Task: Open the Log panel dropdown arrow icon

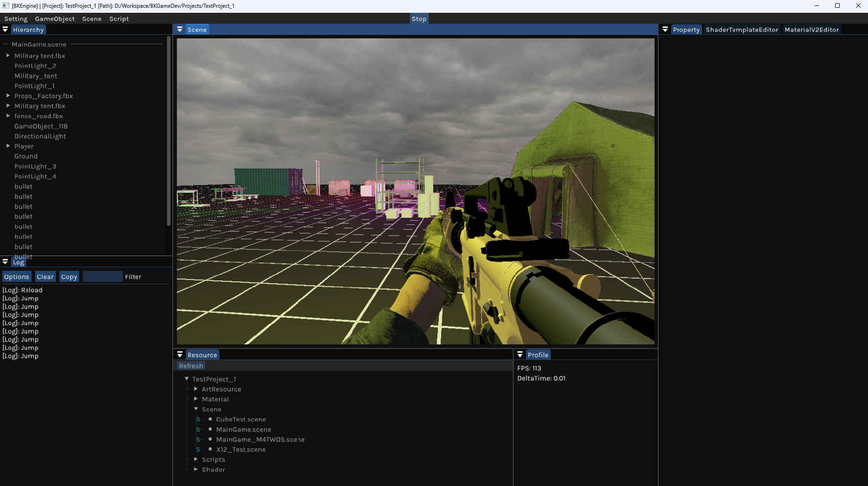Action: pyautogui.click(x=5, y=262)
